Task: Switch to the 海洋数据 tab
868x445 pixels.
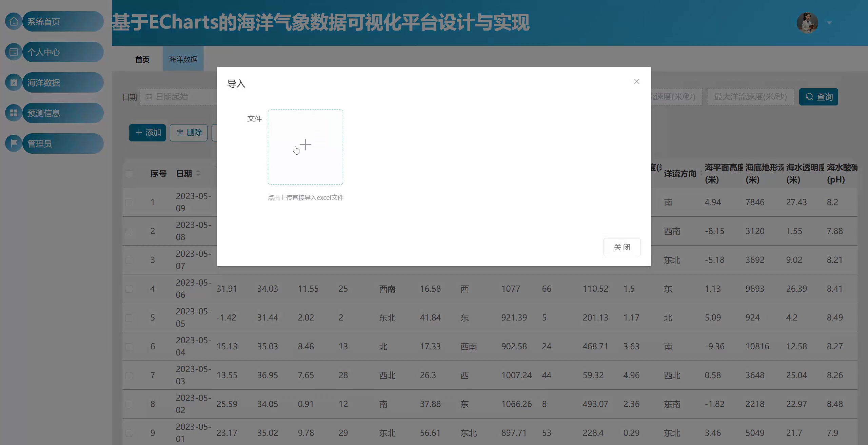Action: coord(183,59)
